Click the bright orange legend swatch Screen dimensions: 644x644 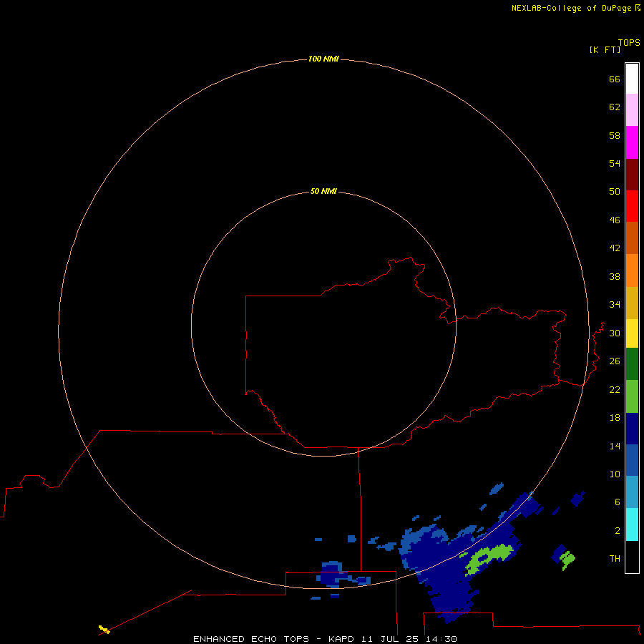coord(632,270)
